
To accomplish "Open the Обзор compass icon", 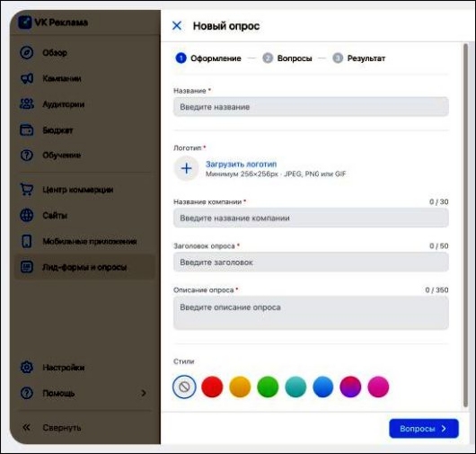I will click(27, 52).
